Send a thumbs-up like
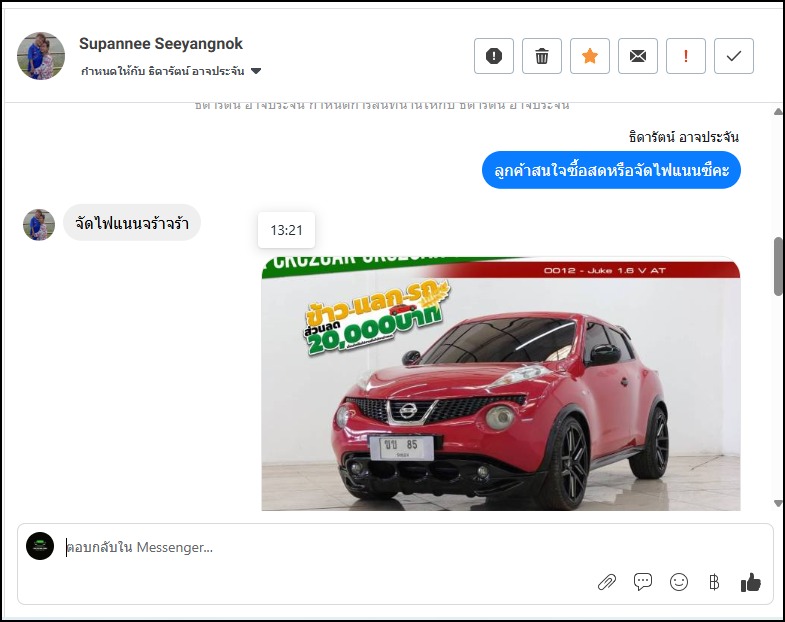Screen dimensions: 785x622 [751, 582]
